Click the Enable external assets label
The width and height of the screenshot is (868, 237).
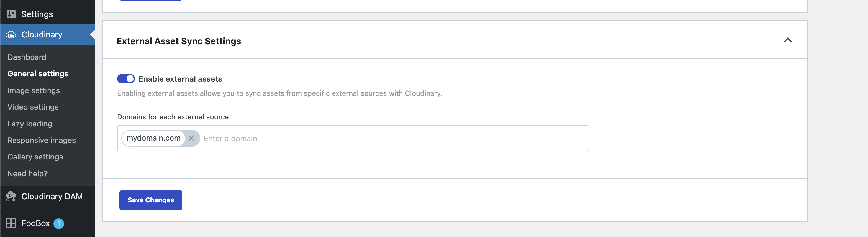(x=180, y=79)
